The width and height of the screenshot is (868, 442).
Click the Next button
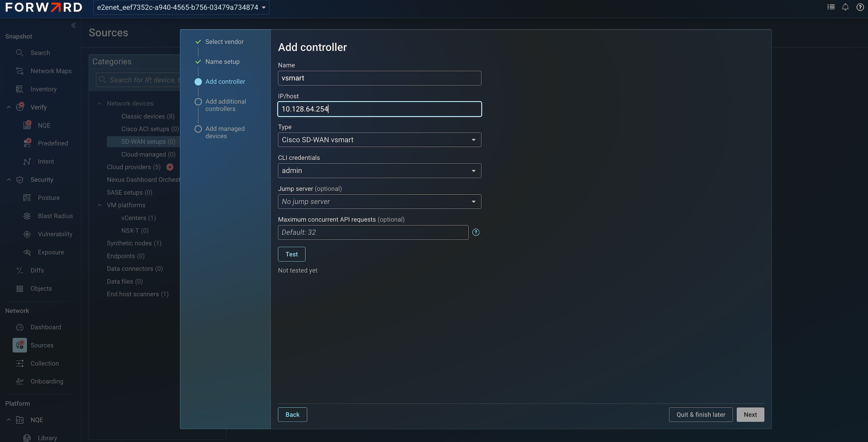point(750,414)
